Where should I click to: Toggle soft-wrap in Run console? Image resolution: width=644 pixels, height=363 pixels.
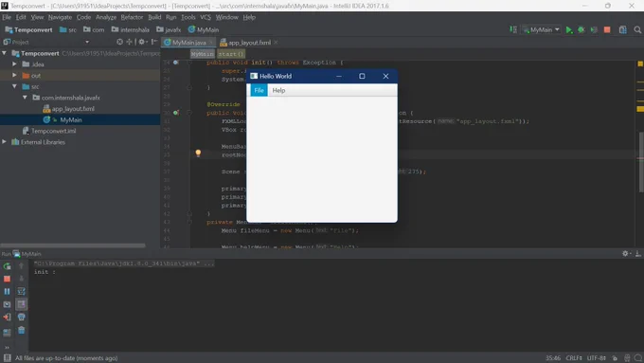coord(22,292)
